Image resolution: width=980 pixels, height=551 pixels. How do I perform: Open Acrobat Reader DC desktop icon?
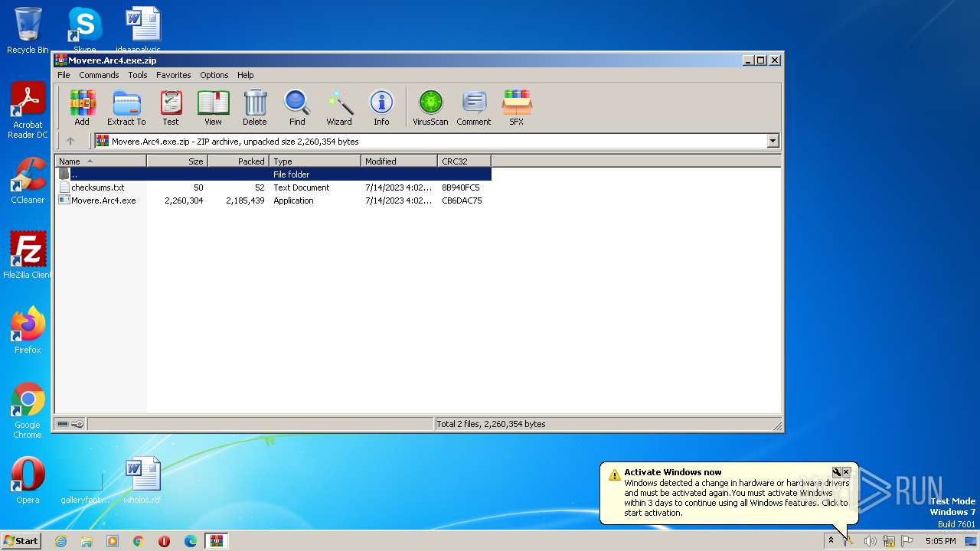28,111
